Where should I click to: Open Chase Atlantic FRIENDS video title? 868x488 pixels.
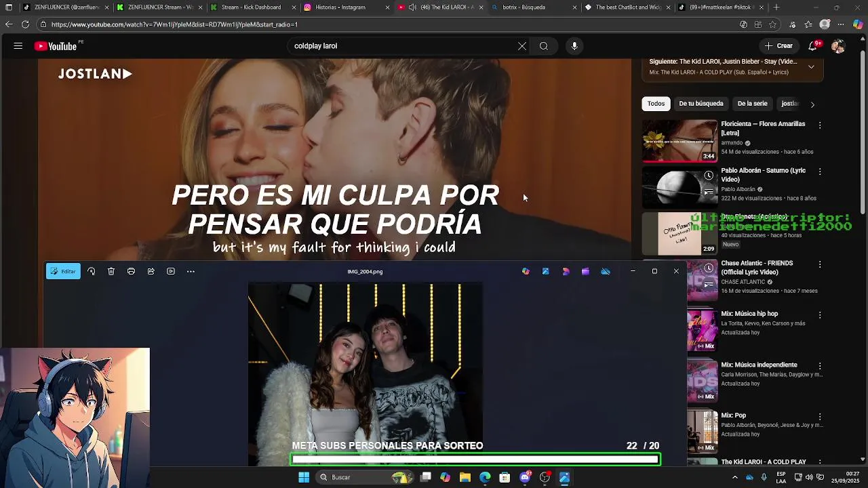click(757, 268)
